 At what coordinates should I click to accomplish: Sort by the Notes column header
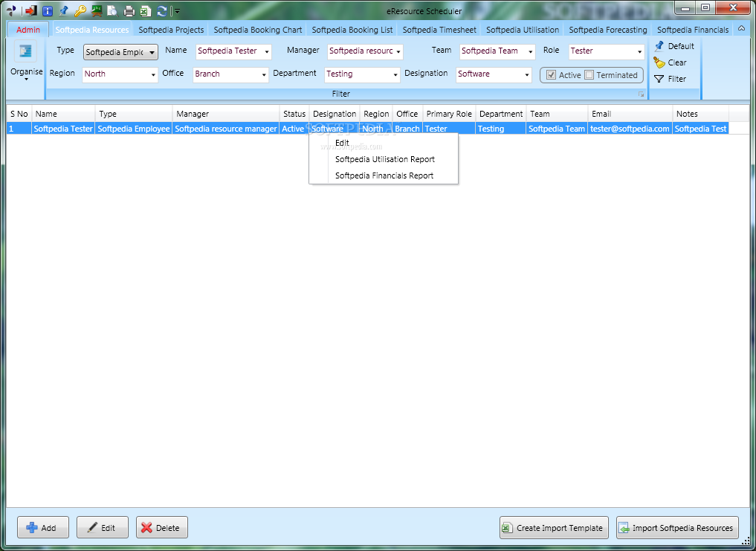[x=700, y=114]
